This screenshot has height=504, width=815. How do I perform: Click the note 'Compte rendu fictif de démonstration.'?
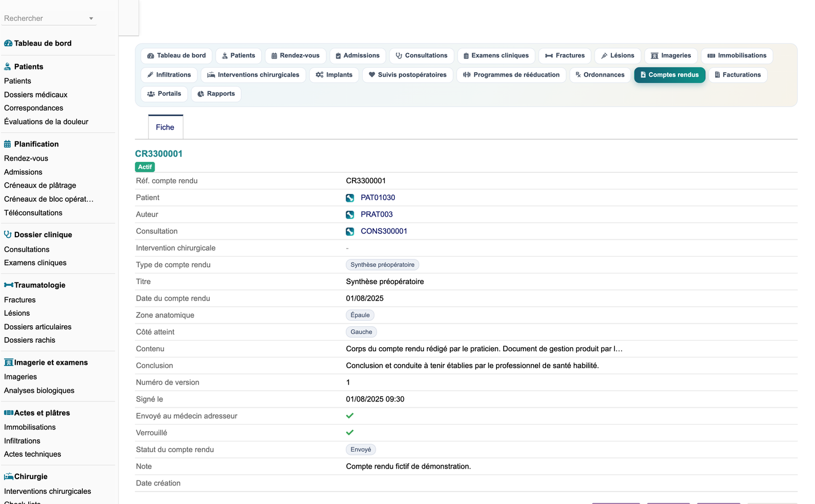(x=408, y=467)
